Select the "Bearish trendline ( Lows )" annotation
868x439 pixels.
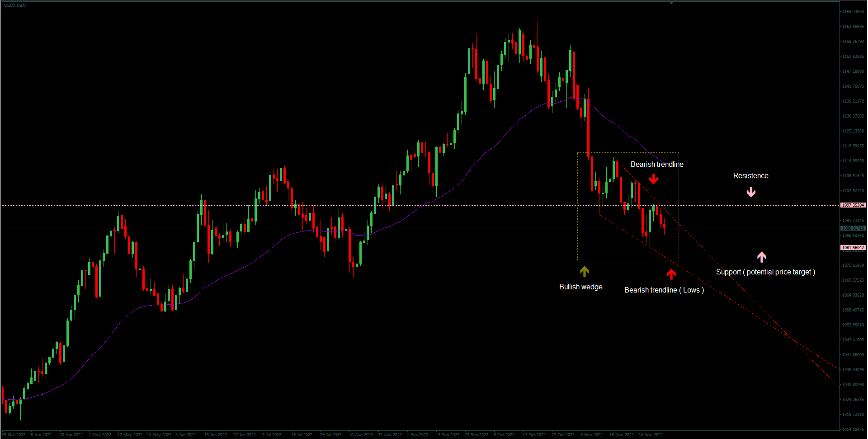tap(664, 290)
